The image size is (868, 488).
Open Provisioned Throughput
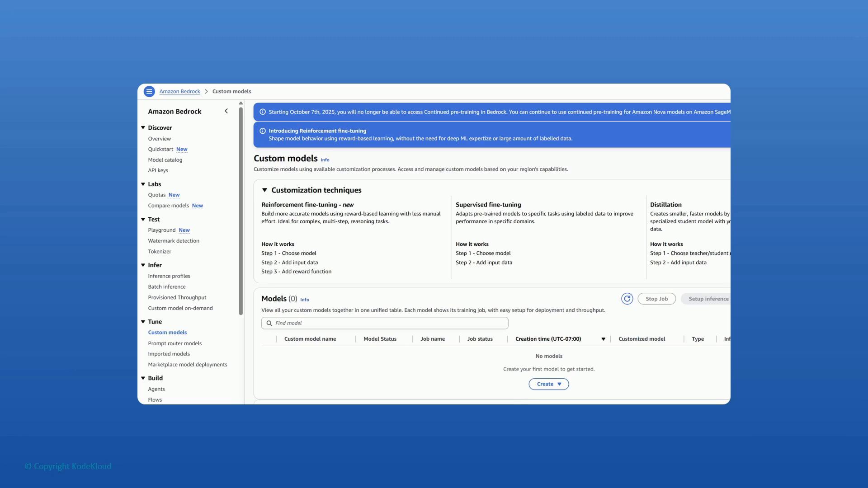[177, 297]
